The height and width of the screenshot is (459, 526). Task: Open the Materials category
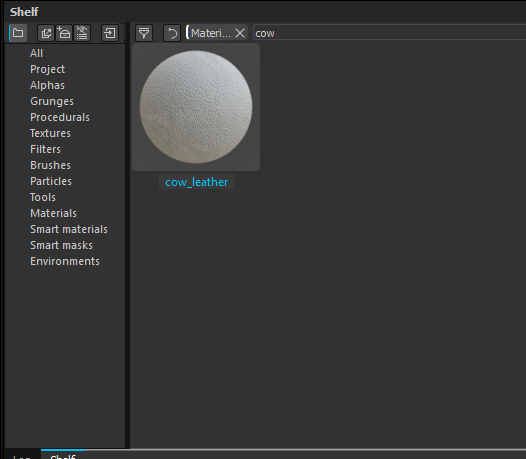[x=53, y=213]
